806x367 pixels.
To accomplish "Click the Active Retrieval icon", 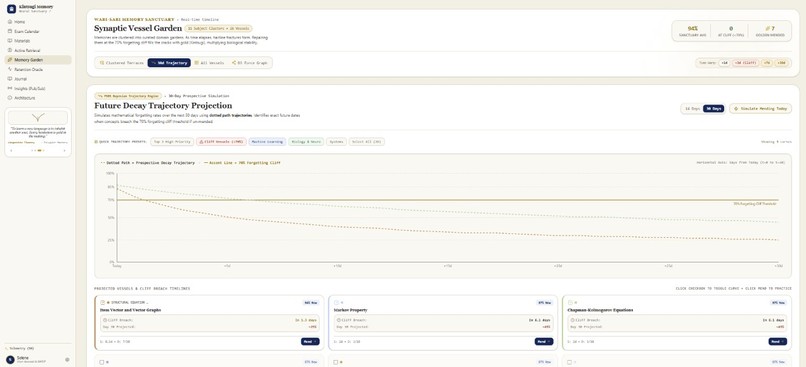I will click(10, 50).
